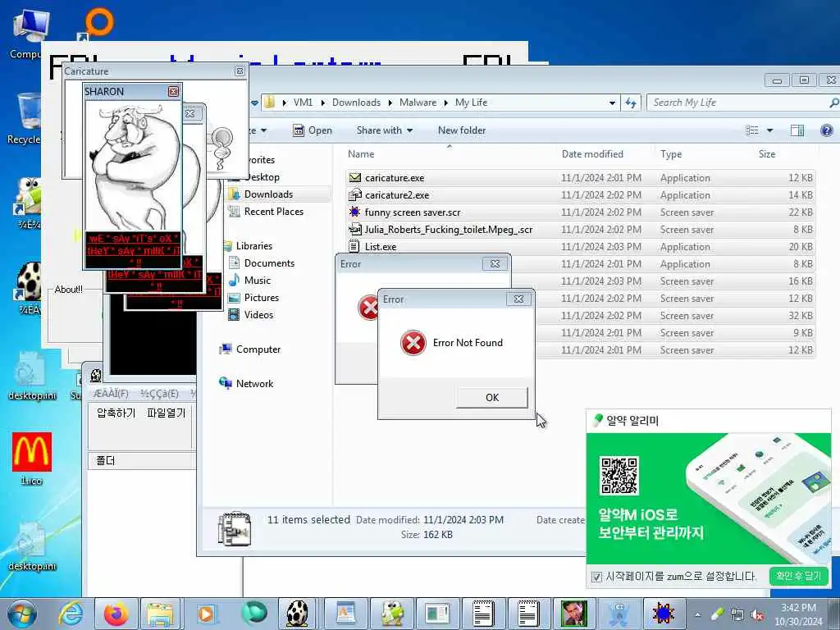840x630 pixels.
Task: Sort by Date modified column header
Action: 592,154
